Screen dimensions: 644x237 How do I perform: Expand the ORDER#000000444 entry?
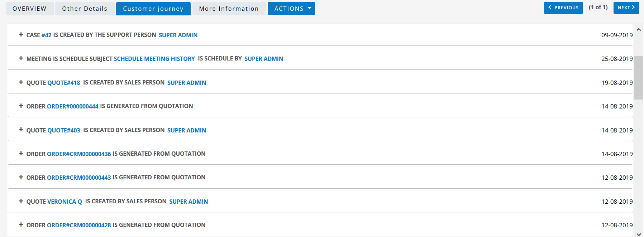tap(21, 106)
